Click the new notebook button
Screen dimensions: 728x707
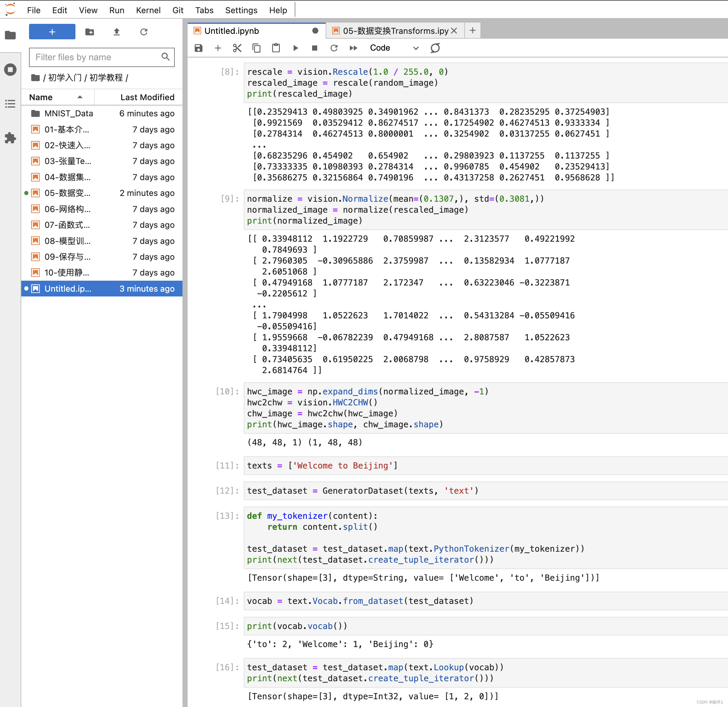click(52, 31)
